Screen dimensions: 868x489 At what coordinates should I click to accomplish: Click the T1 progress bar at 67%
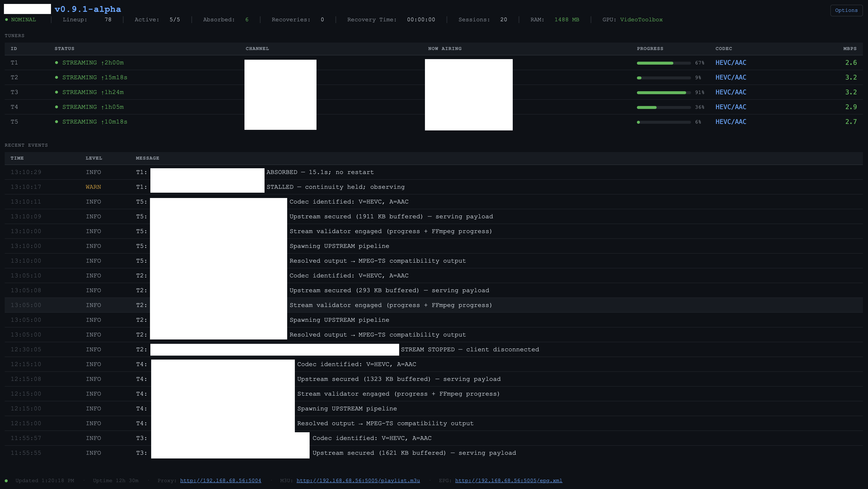pos(663,63)
